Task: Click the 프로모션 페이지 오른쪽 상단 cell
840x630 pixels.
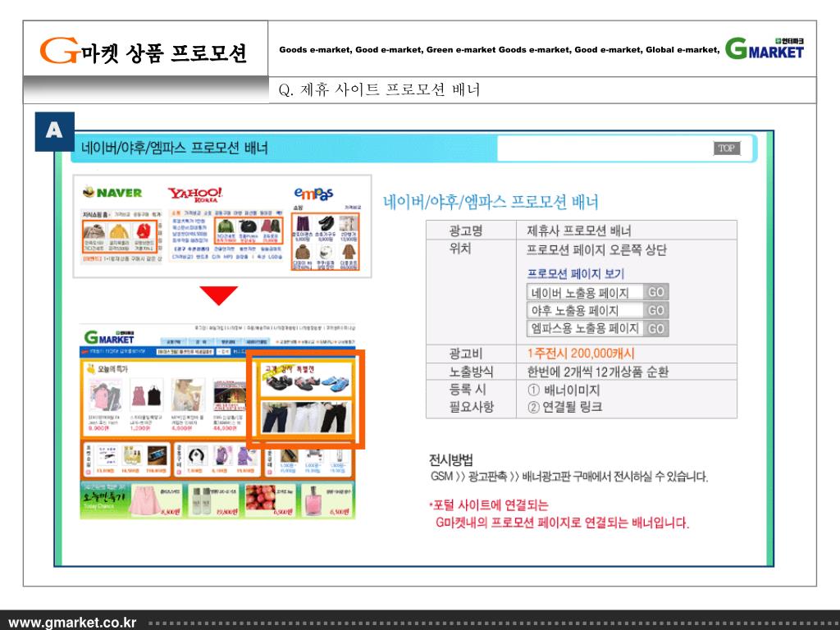Action: point(597,250)
